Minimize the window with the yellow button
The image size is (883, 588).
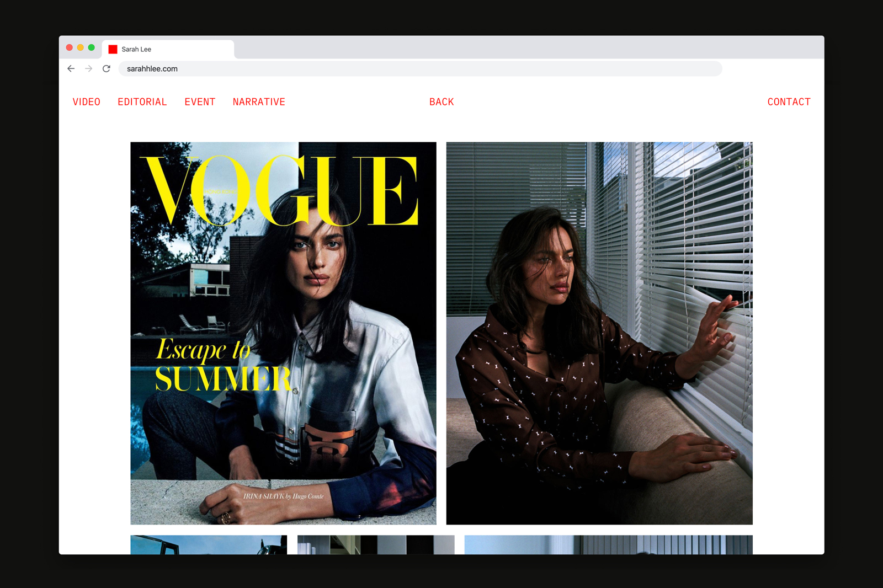point(81,47)
